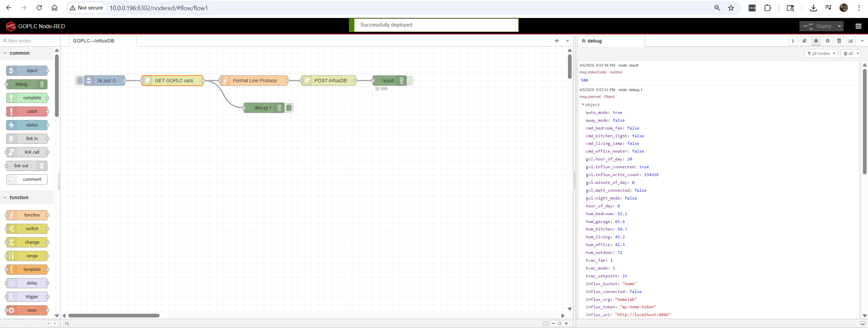Add a new flow with plus icon
This screenshot has width=868, height=328.
(x=557, y=41)
